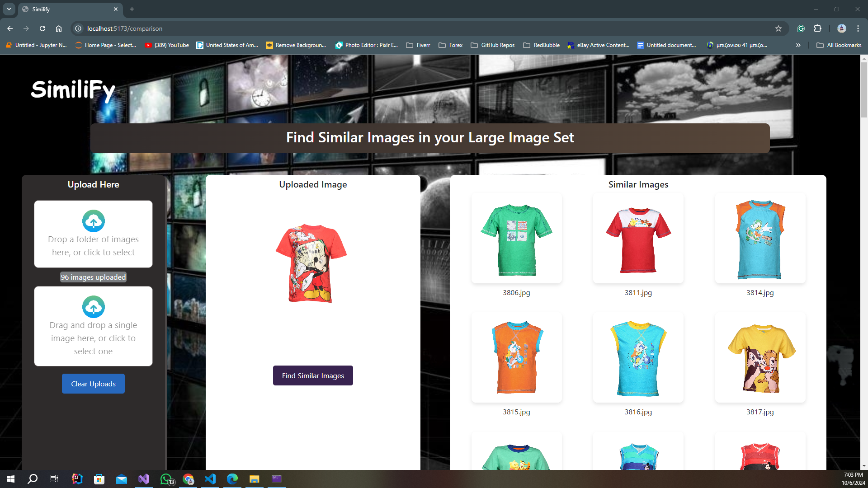Viewport: 868px width, 488px height.
Task: Click the folder of images drop zone text
Action: (x=94, y=246)
